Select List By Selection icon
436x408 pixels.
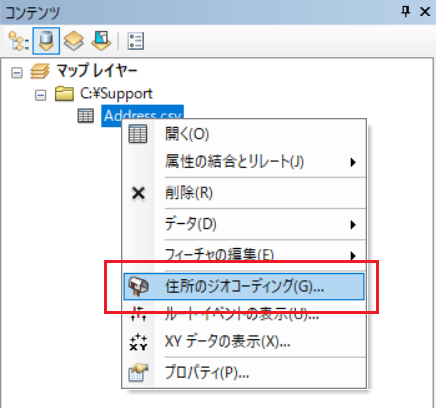pos(101,41)
